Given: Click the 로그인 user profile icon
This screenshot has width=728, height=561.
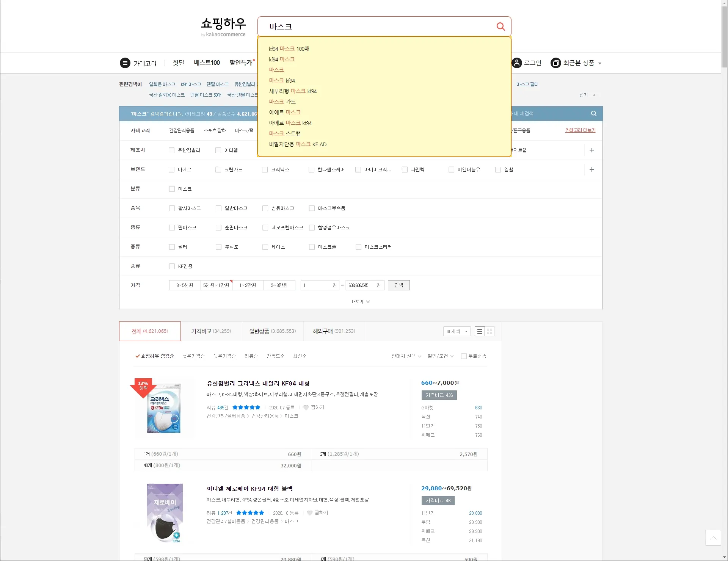Looking at the screenshot, I should pyautogui.click(x=517, y=63).
